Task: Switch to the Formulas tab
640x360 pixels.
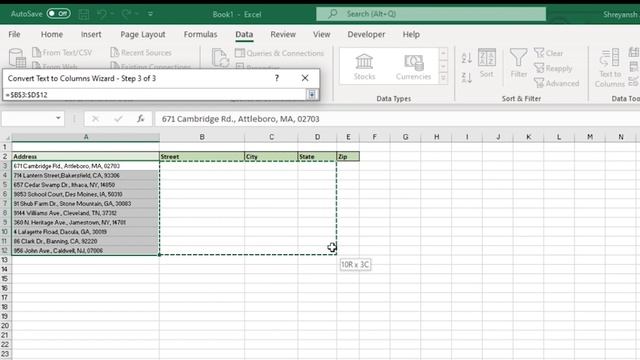Action: [200, 34]
